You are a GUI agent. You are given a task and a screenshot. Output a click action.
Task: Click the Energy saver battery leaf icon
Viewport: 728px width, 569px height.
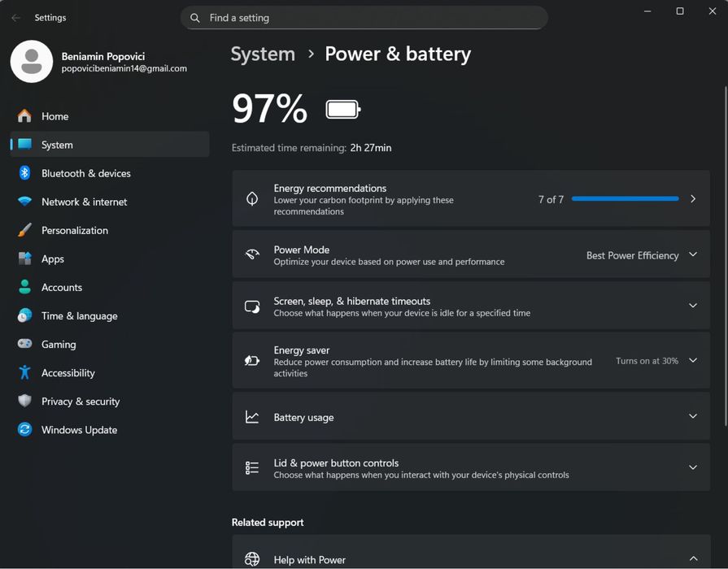[x=252, y=361]
